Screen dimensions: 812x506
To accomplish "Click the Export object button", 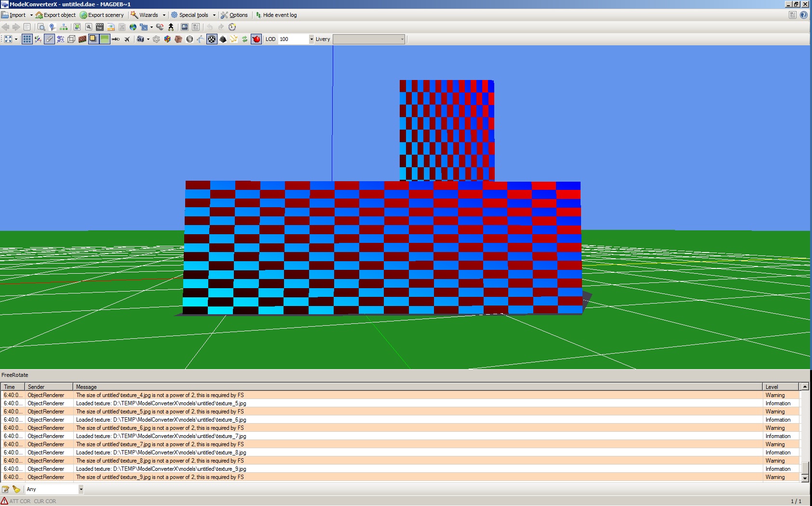I will (x=55, y=15).
